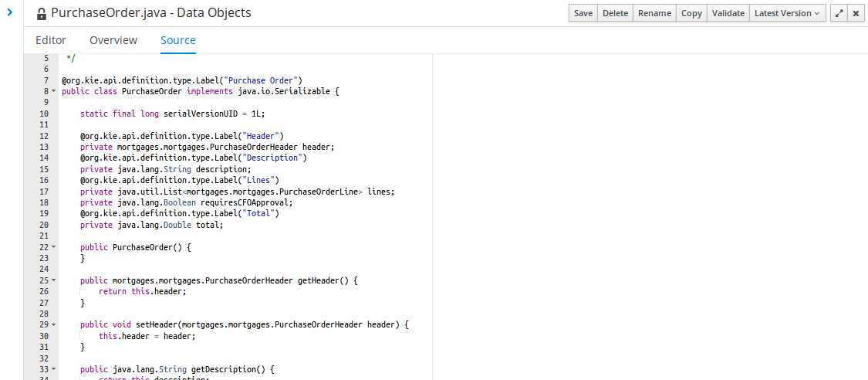
Task: Save the PurchaseOrder data object
Action: (x=583, y=13)
